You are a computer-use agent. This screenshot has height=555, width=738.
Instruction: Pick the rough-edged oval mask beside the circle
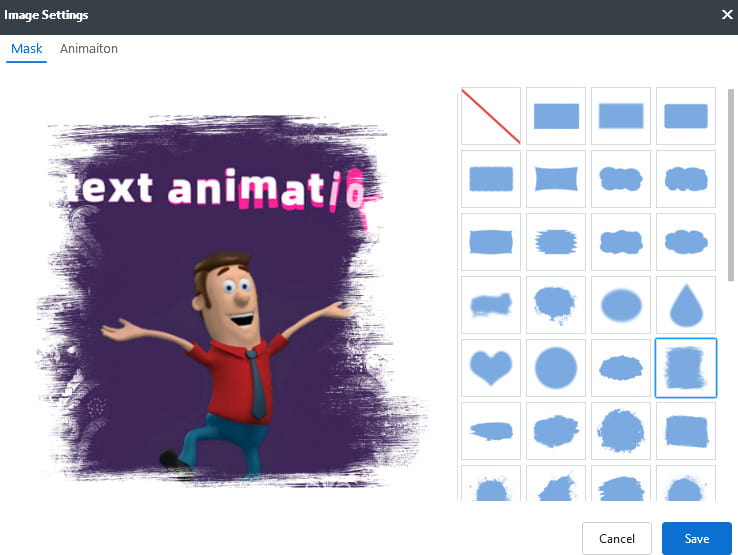[621, 368]
